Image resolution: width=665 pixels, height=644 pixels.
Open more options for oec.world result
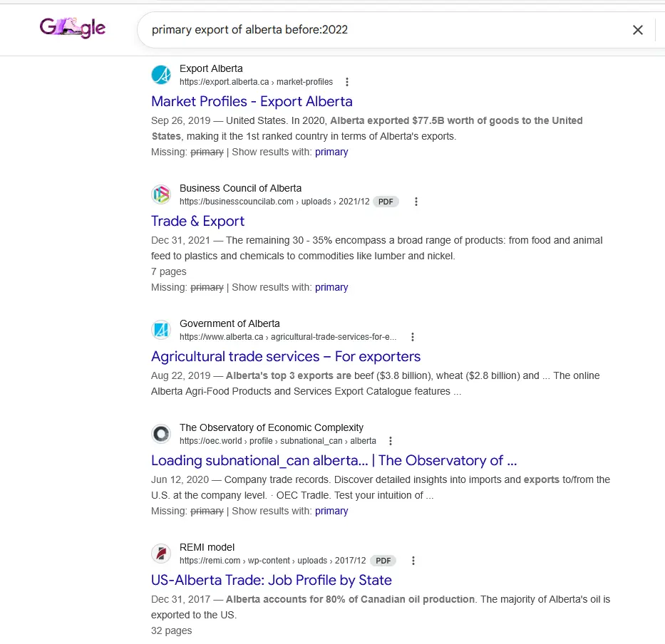coord(390,441)
